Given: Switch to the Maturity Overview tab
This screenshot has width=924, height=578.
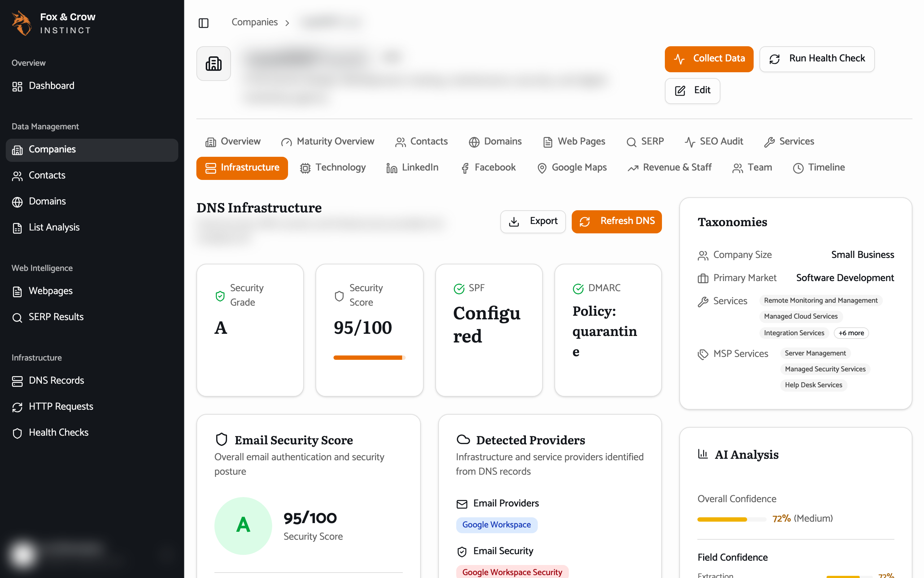Looking at the screenshot, I should pyautogui.click(x=328, y=142).
